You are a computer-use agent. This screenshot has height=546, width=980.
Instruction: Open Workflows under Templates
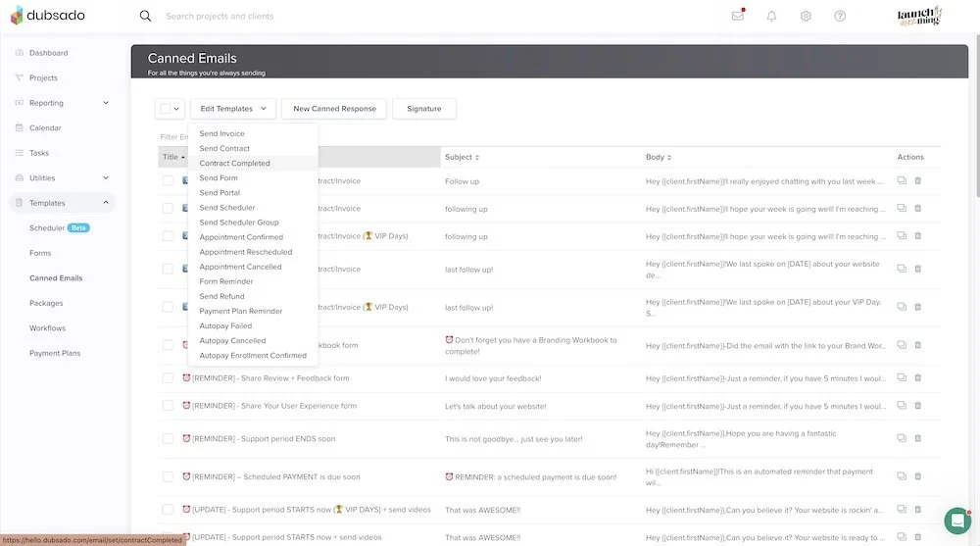point(47,327)
